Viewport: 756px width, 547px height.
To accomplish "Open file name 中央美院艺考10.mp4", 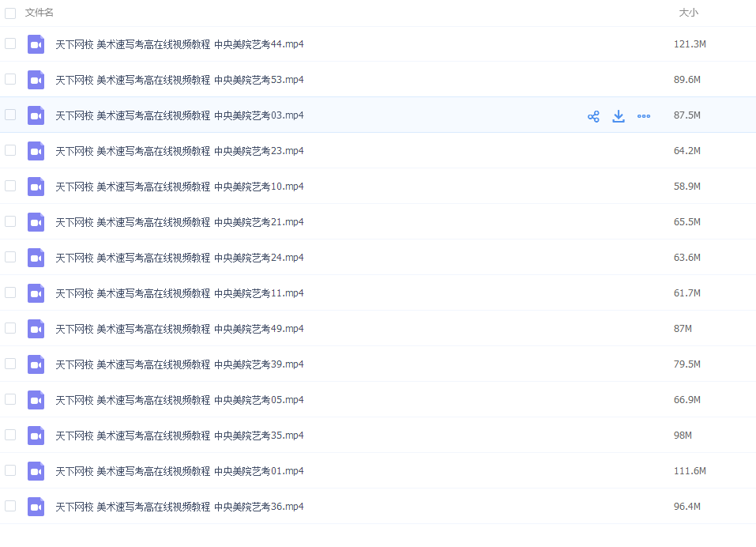I will [x=179, y=187].
